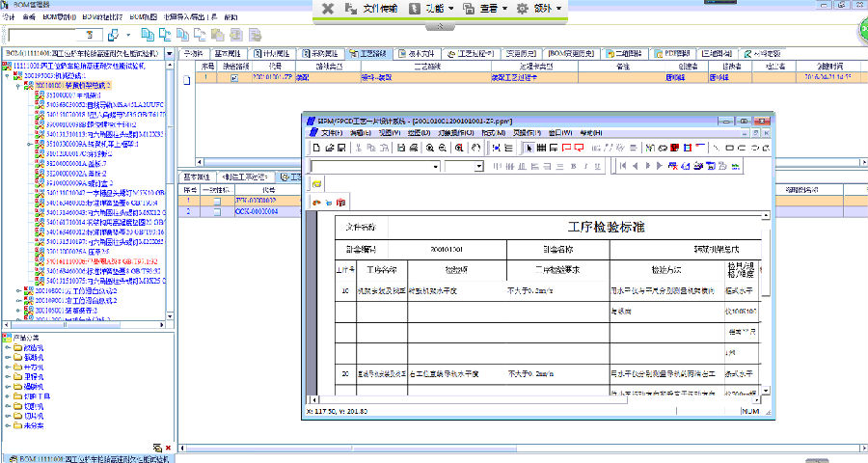The image size is (868, 463).
Task: Check the box in row 1 of lower table
Action: point(217,200)
